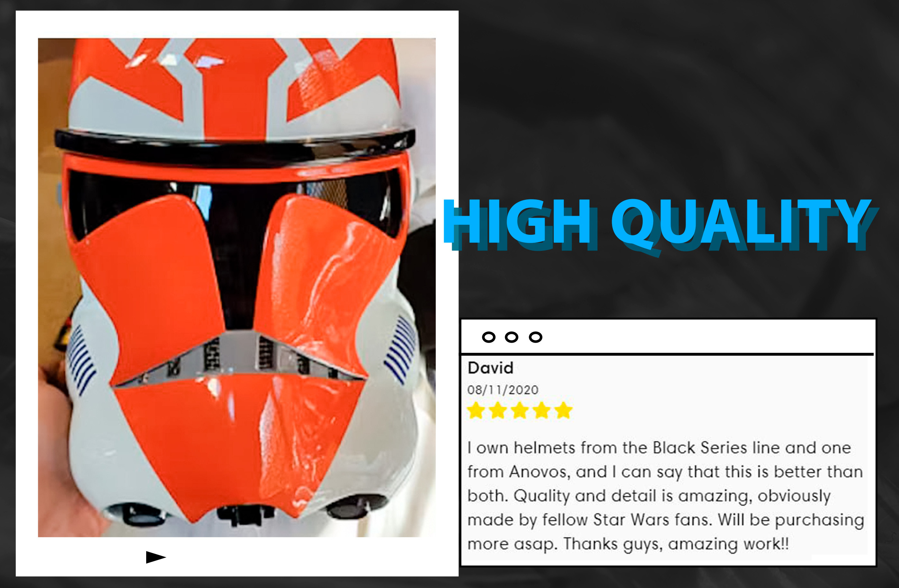The width and height of the screenshot is (899, 588).
Task: Click the phrase amazing work!! ending the review
Action: [x=728, y=544]
